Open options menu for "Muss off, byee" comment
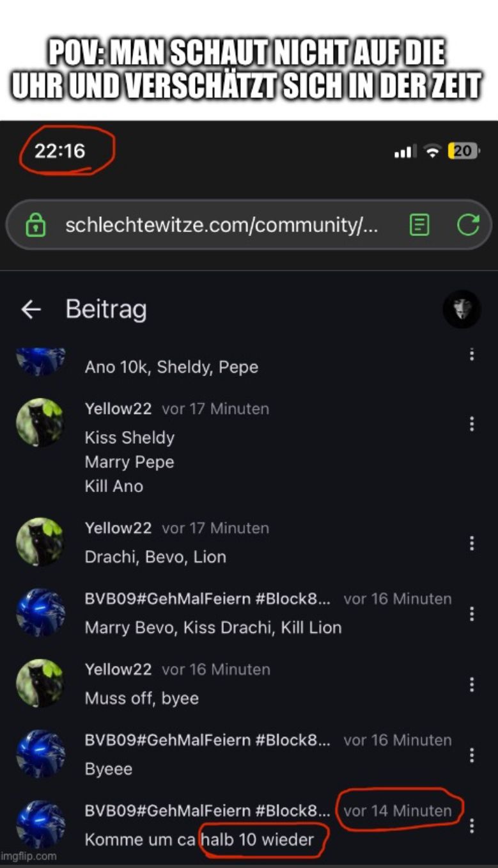 [472, 684]
